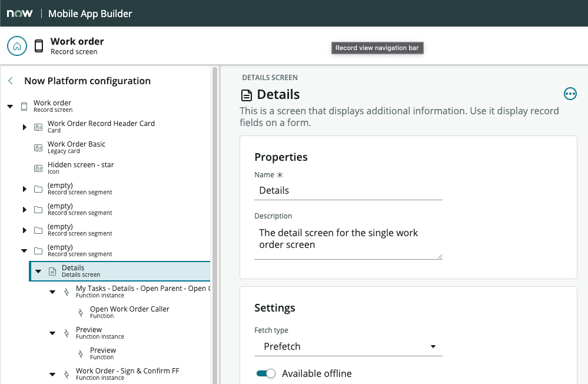This screenshot has height=384, width=588.
Task: Click into the Name input field
Action: [348, 191]
